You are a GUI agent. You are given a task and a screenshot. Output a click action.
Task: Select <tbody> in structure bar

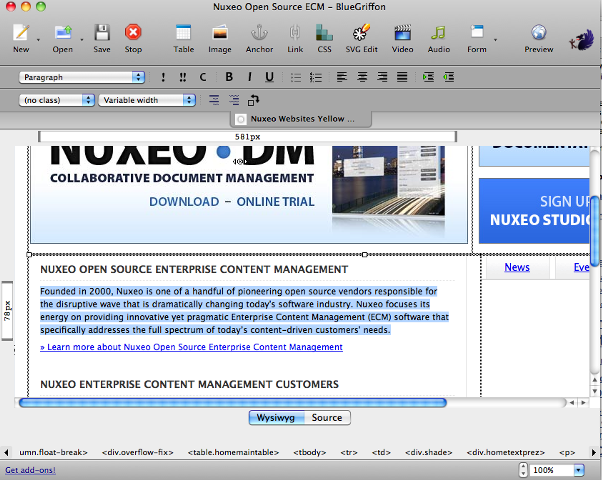coord(310,452)
